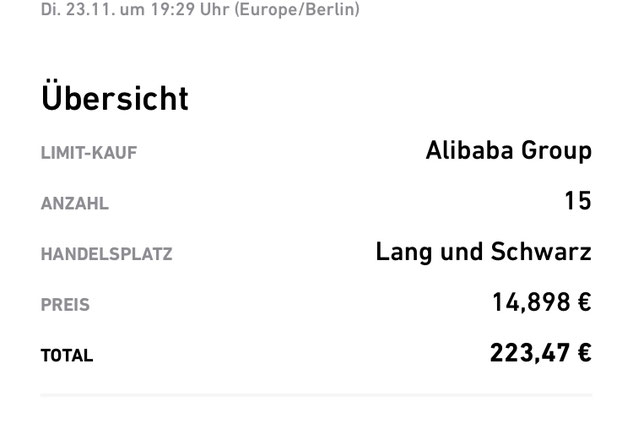The height and width of the screenshot is (429, 633).
Task: Select the 223,47 total number
Action: [530, 353]
